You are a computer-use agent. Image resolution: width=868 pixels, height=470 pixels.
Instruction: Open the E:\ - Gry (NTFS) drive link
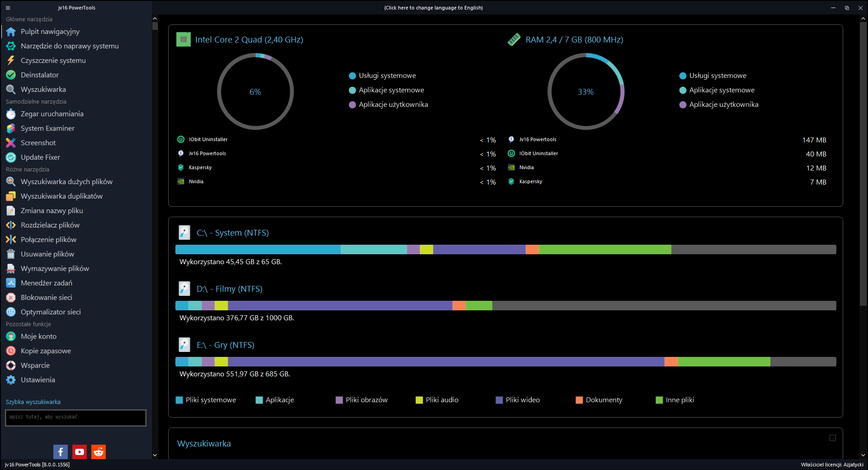[225, 345]
